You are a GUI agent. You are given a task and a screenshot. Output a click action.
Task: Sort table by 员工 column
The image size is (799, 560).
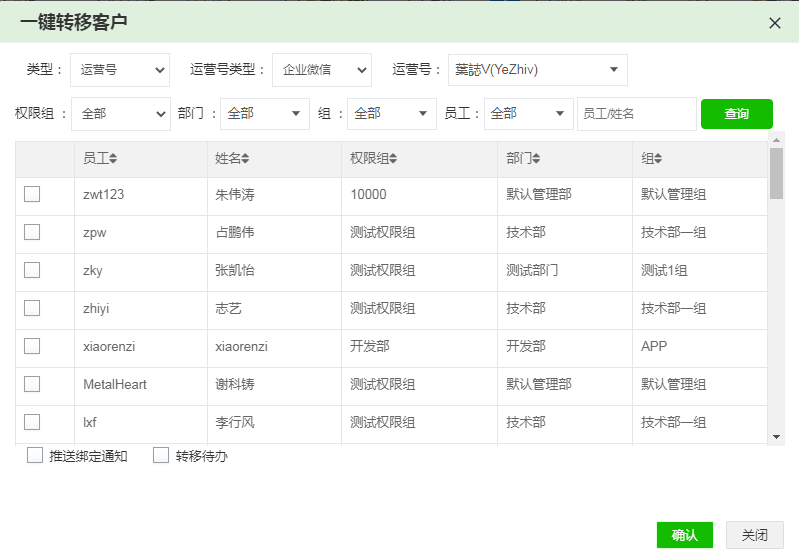tap(100, 159)
